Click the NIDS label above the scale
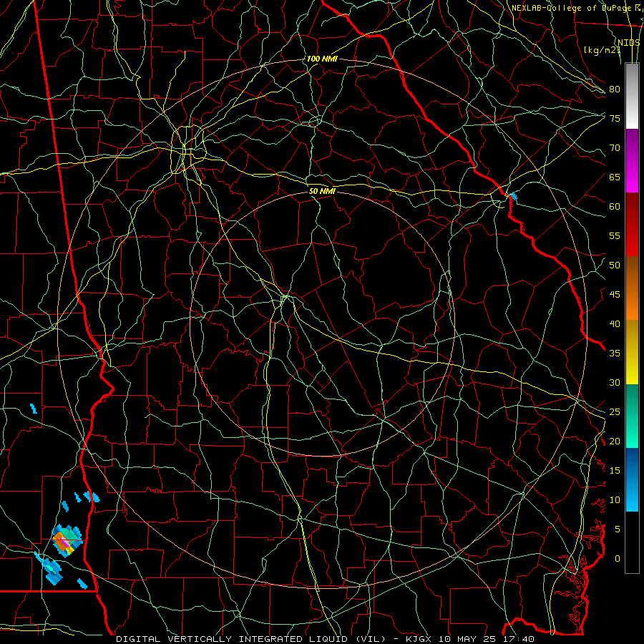The width and height of the screenshot is (644, 644). [628, 42]
